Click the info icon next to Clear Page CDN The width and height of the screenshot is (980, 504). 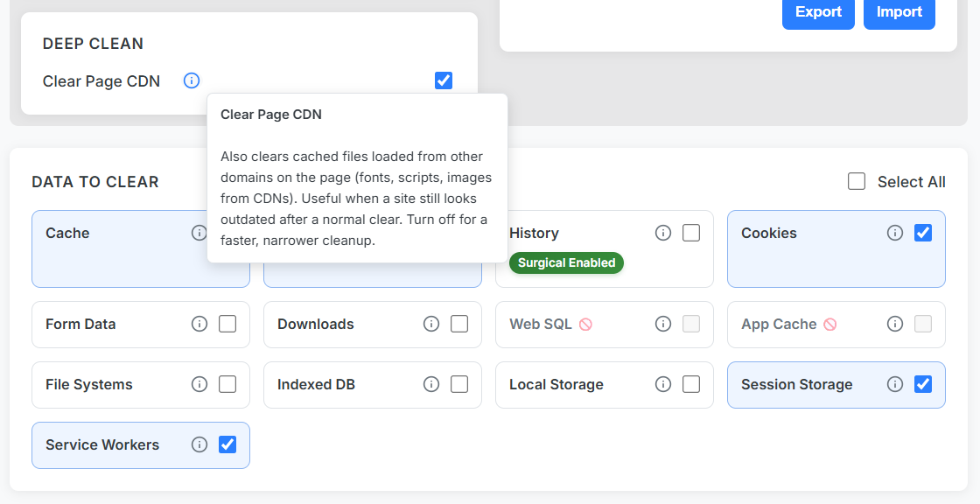(192, 80)
